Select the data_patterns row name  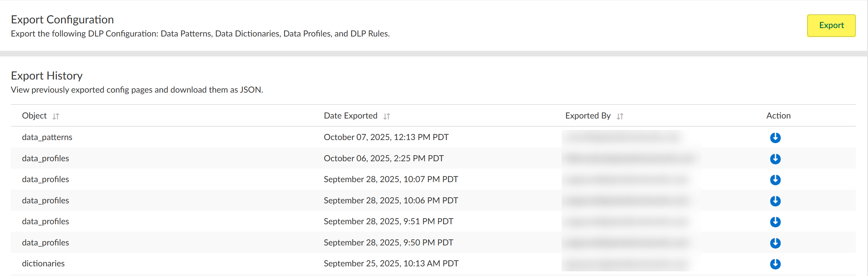pyautogui.click(x=47, y=137)
